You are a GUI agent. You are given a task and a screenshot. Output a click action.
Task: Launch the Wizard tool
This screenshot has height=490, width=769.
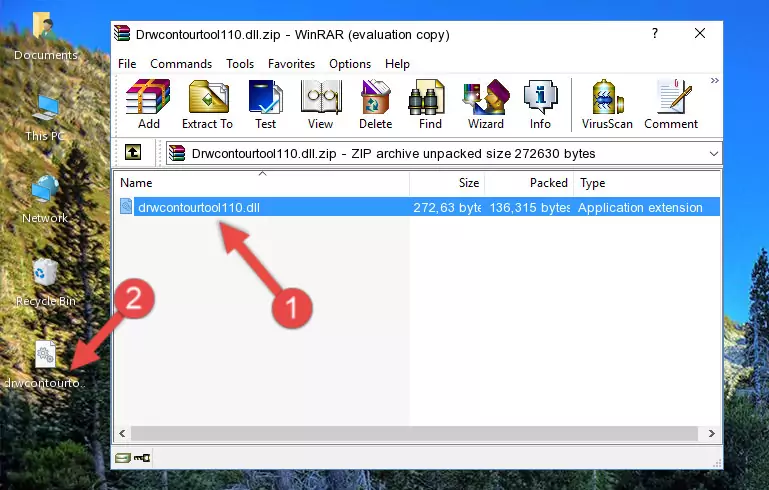tap(486, 104)
